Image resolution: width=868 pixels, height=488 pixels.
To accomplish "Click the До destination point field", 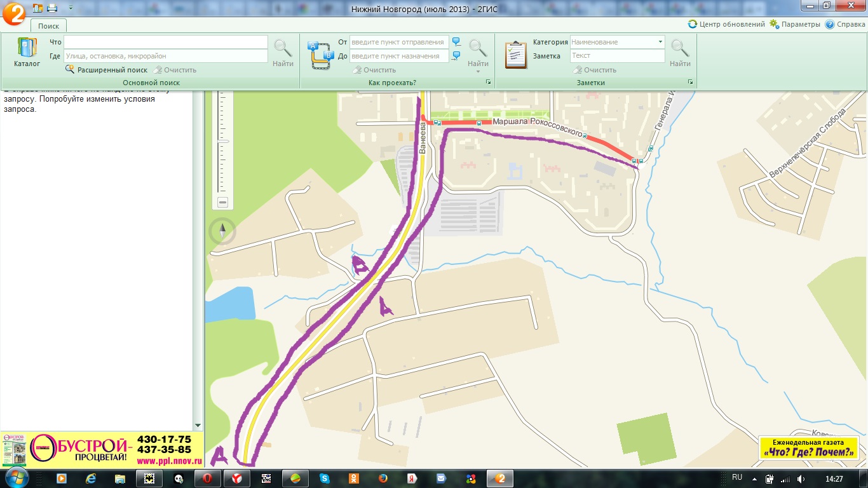I will (399, 56).
